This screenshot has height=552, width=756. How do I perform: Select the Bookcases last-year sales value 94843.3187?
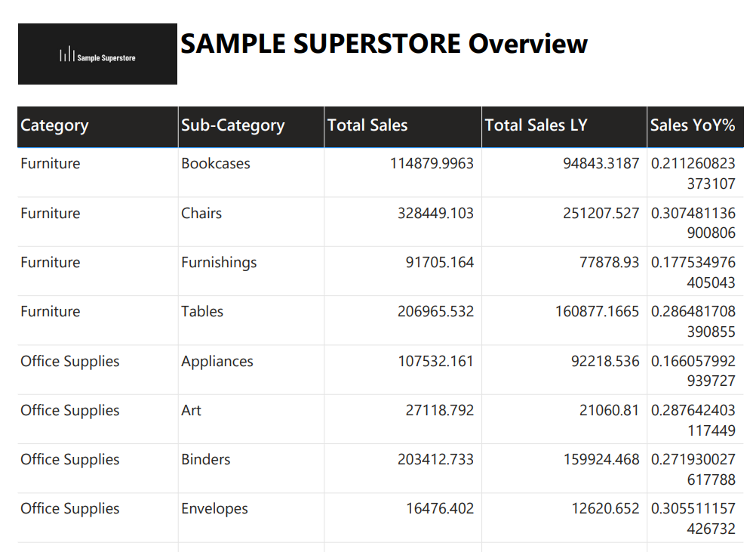tap(601, 164)
